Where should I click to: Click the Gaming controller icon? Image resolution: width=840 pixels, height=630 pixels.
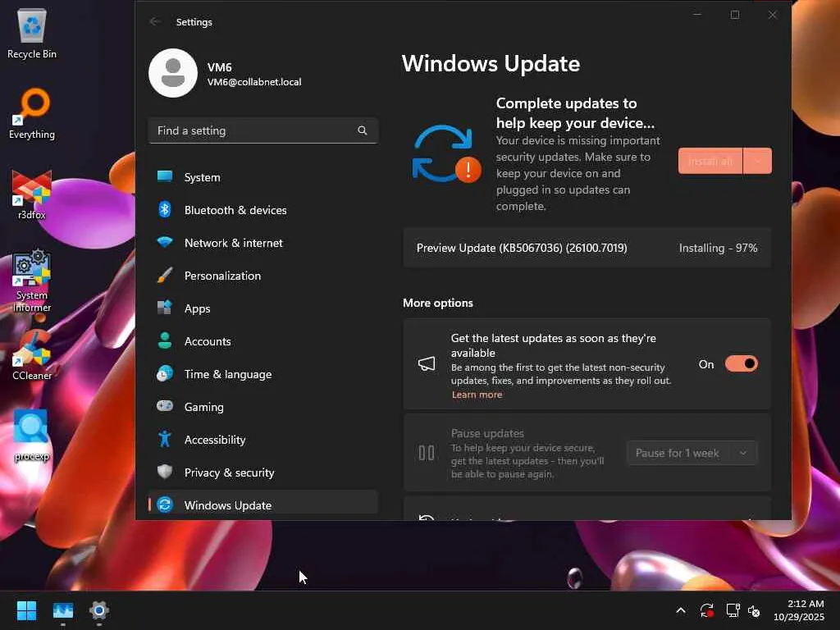[164, 406]
